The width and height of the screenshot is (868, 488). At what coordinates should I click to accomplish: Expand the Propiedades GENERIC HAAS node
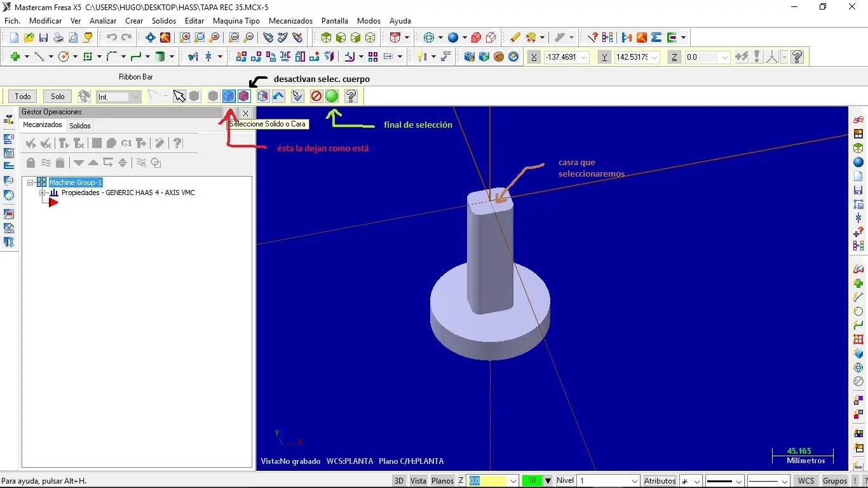[x=42, y=193]
